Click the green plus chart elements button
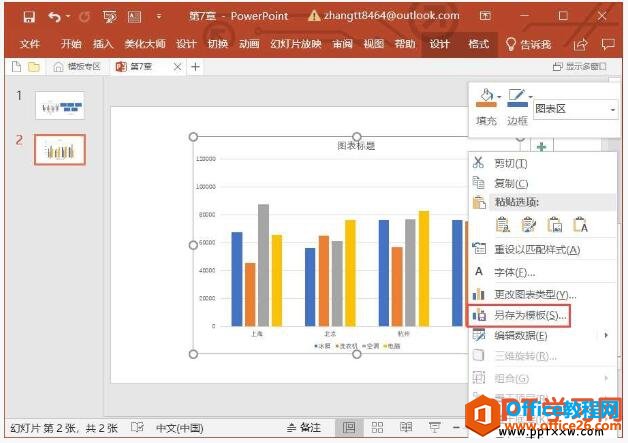Image resolution: width=628 pixels, height=443 pixels. pyautogui.click(x=541, y=147)
